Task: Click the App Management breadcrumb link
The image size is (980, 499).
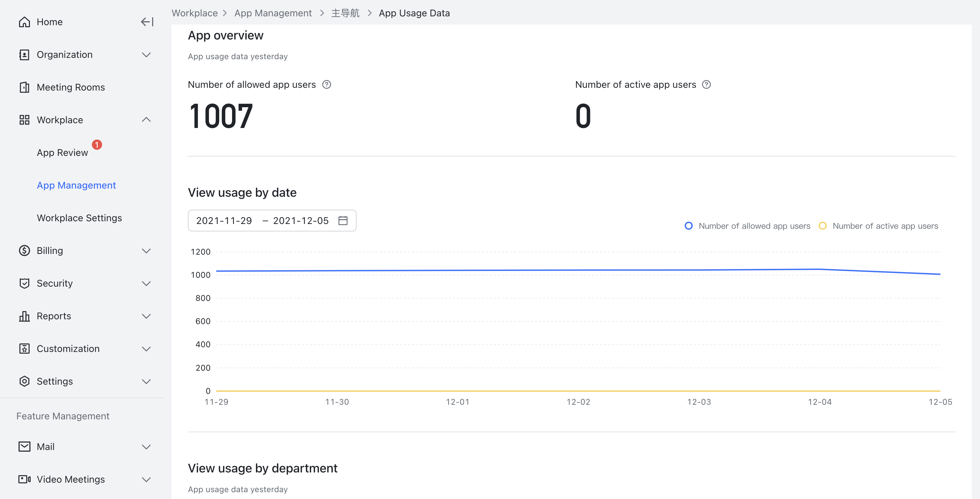Action: (273, 13)
